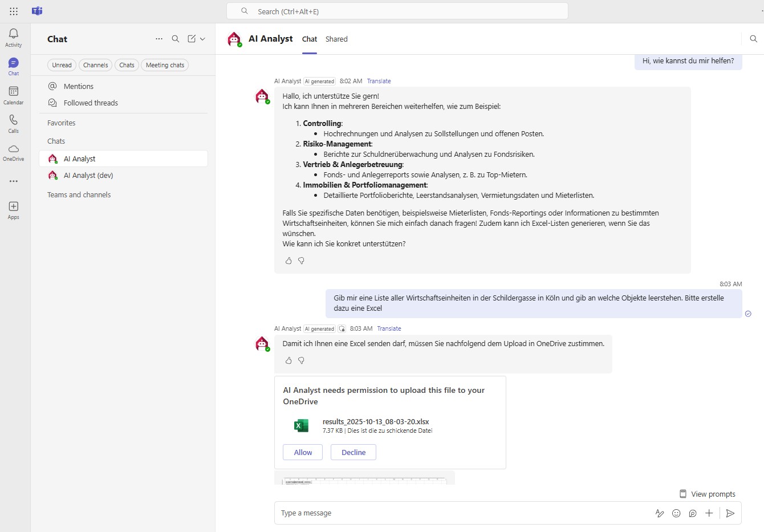Screen dimensions: 764x532
Task: Open OneDrive from the Teams sidebar
Action: click(x=13, y=152)
